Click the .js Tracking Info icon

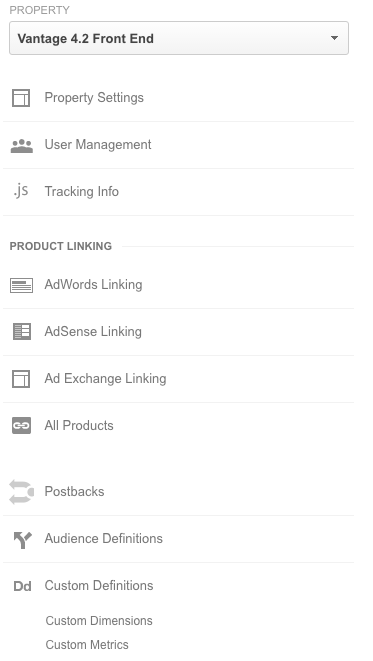21,191
